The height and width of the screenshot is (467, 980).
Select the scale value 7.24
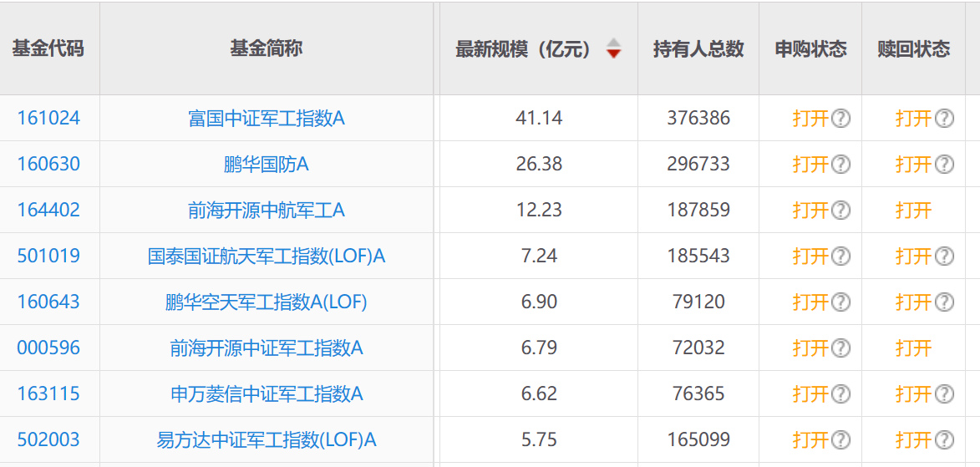coord(540,256)
